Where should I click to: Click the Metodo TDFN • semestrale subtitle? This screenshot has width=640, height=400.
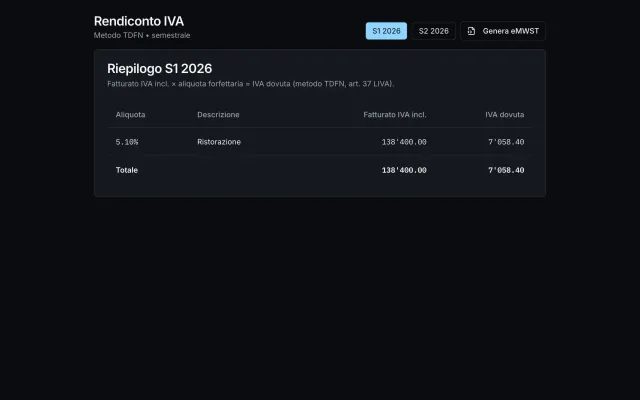point(142,36)
